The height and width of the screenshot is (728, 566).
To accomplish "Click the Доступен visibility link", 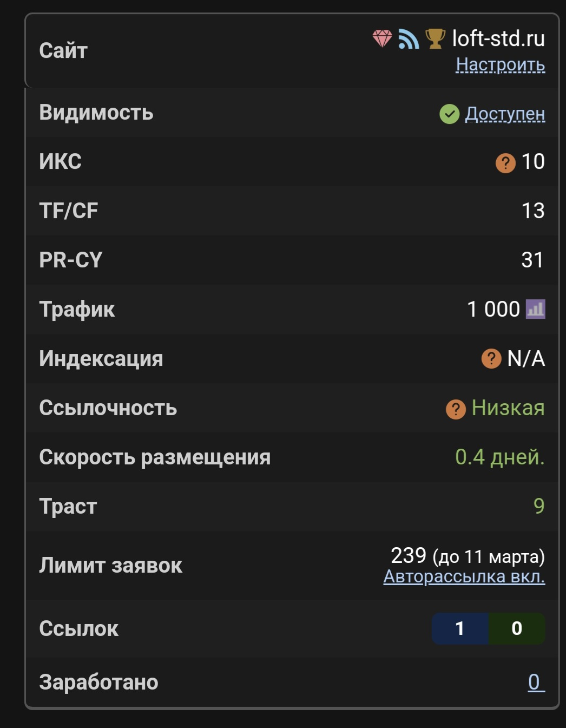I will pyautogui.click(x=505, y=114).
